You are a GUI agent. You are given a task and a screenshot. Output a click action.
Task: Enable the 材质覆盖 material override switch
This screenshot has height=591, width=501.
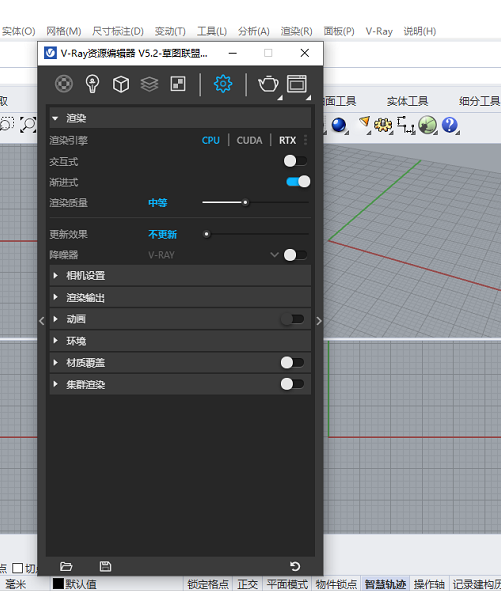293,363
